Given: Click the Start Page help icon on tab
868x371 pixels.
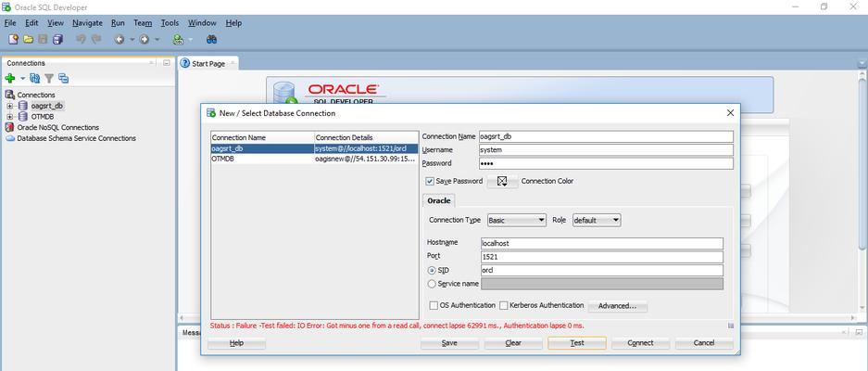Looking at the screenshot, I should pos(185,63).
